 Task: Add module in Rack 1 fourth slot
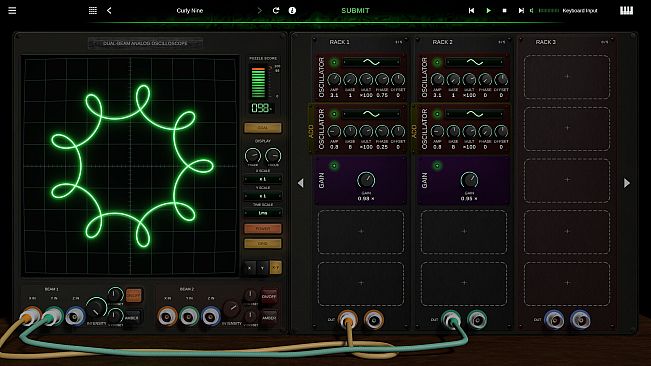pyautogui.click(x=361, y=232)
